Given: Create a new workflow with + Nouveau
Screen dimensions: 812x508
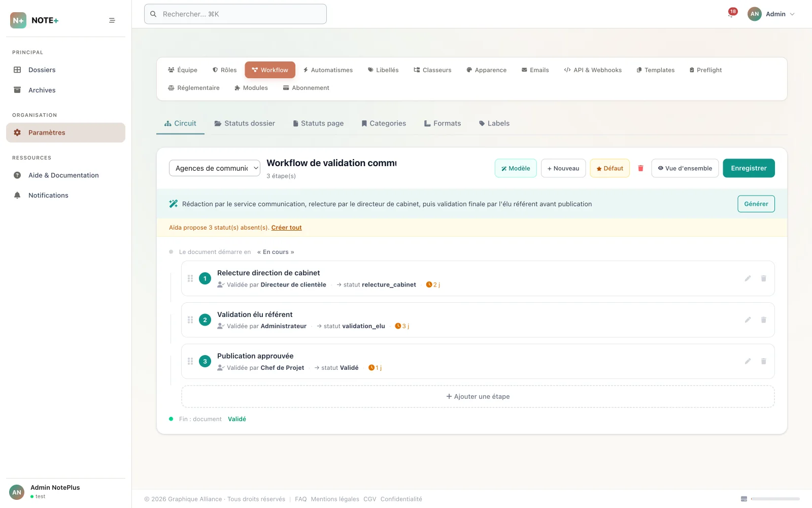Looking at the screenshot, I should point(563,168).
